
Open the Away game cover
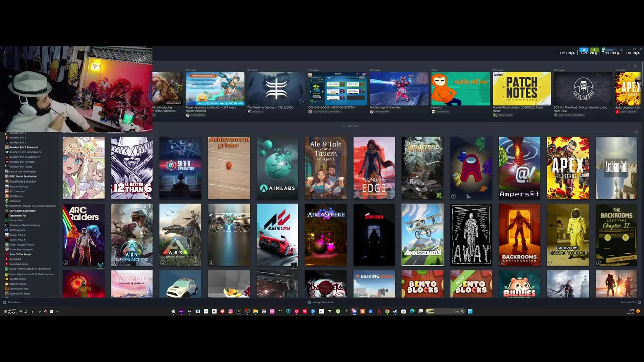[x=471, y=235]
